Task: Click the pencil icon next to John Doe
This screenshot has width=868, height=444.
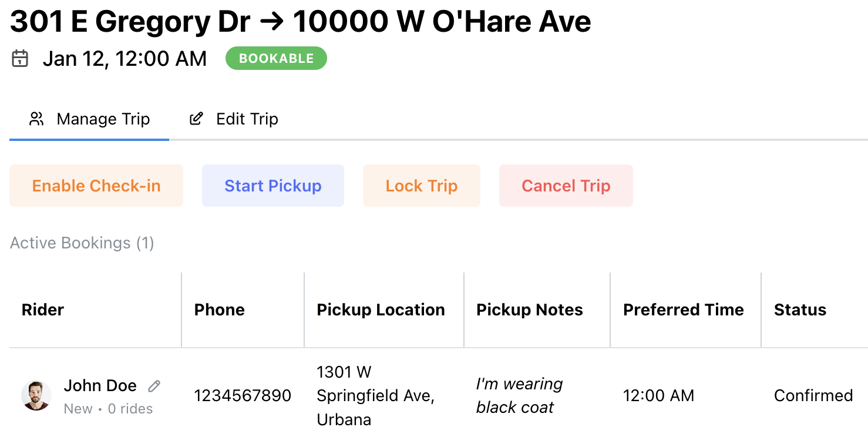Action: click(x=153, y=385)
